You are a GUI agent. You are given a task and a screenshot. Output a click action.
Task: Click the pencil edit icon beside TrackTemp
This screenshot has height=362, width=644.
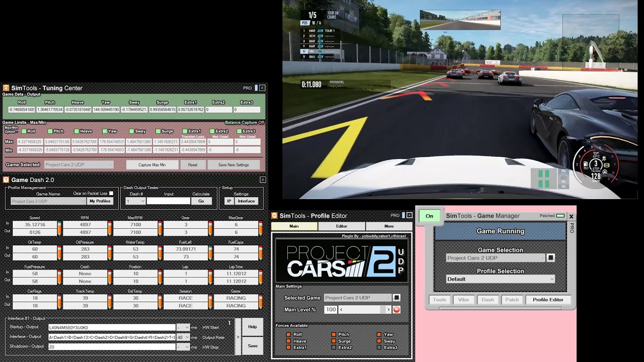click(x=110, y=302)
